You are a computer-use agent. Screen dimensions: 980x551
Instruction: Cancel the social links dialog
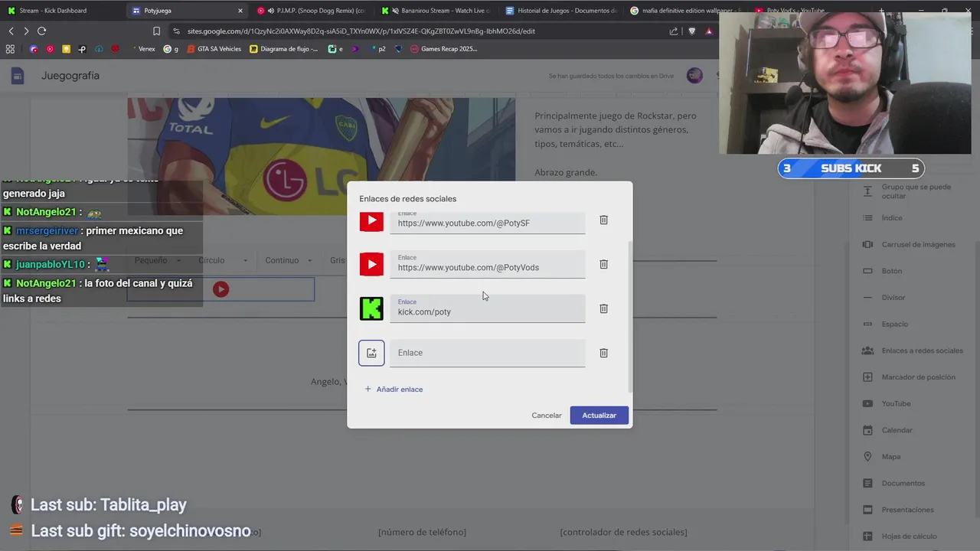tap(547, 415)
